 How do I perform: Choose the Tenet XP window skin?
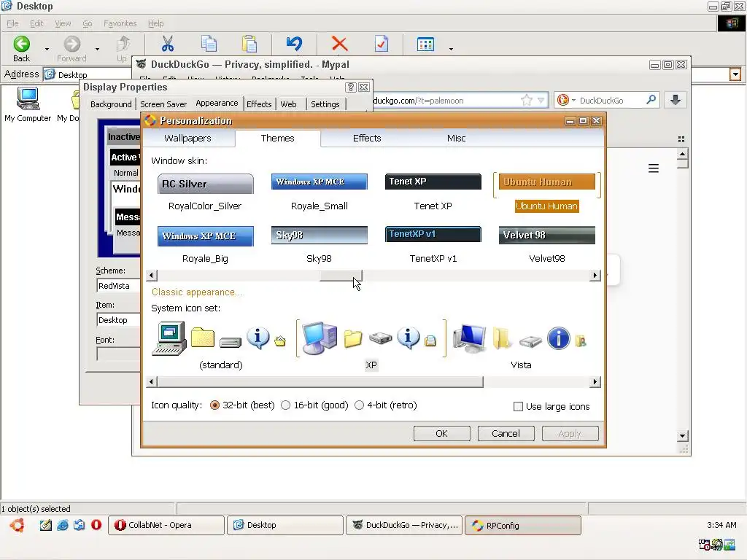click(433, 192)
